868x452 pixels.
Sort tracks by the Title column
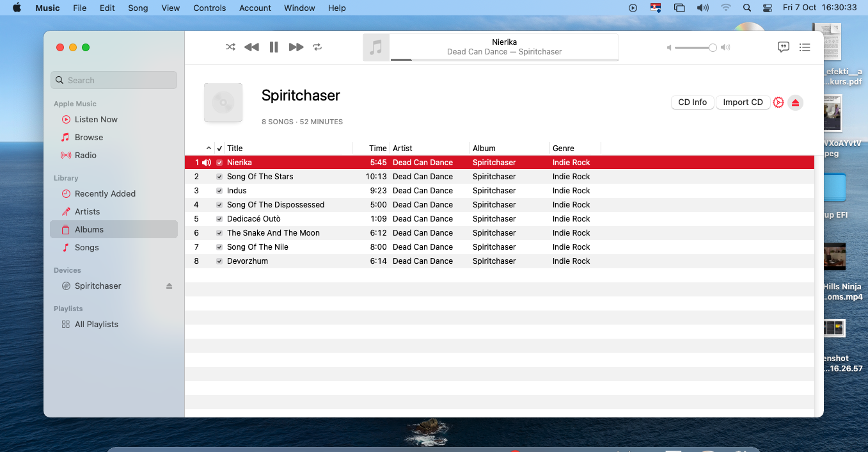click(x=288, y=149)
